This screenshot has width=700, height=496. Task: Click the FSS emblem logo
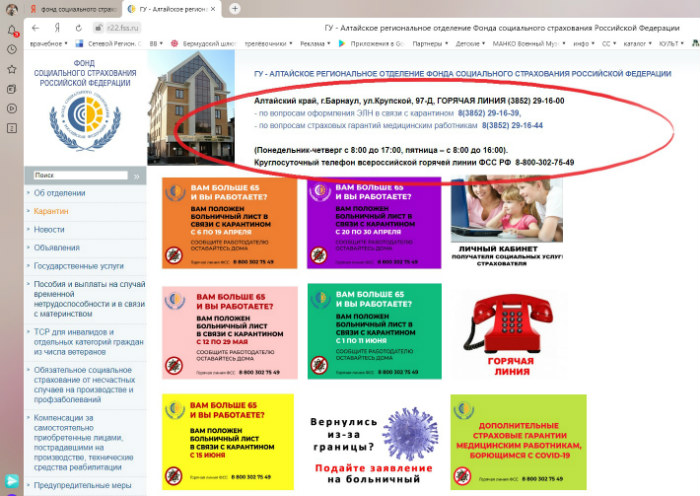(85, 120)
